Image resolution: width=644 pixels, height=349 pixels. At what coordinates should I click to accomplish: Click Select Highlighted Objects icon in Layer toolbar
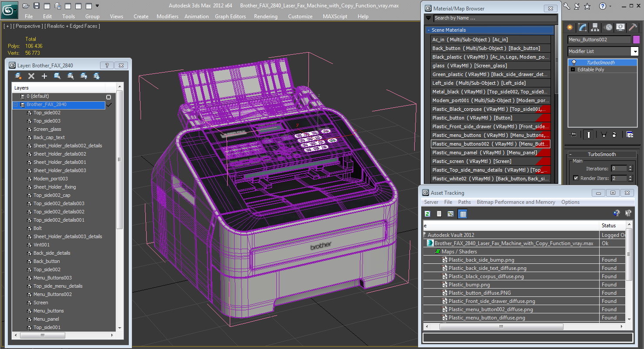click(57, 76)
